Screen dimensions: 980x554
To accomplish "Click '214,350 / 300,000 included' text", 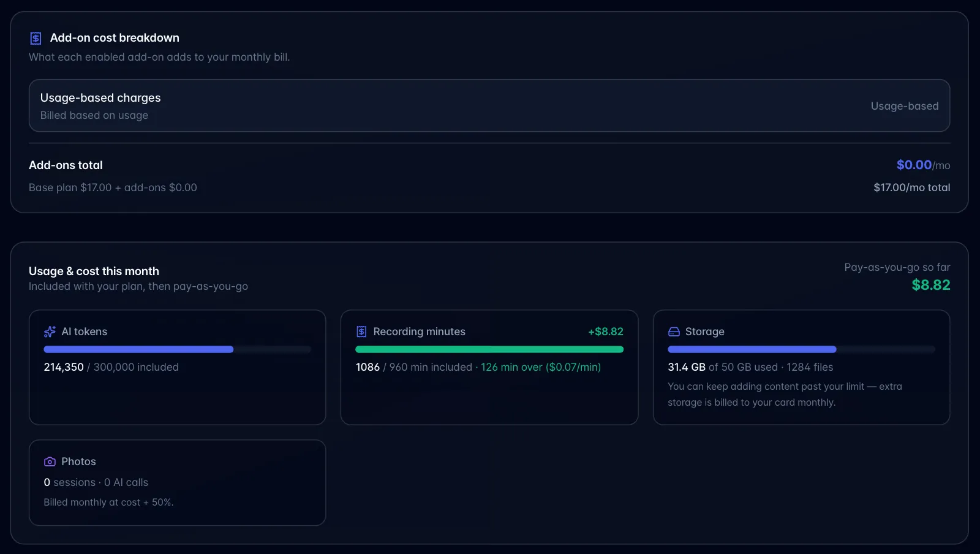I will tap(111, 367).
